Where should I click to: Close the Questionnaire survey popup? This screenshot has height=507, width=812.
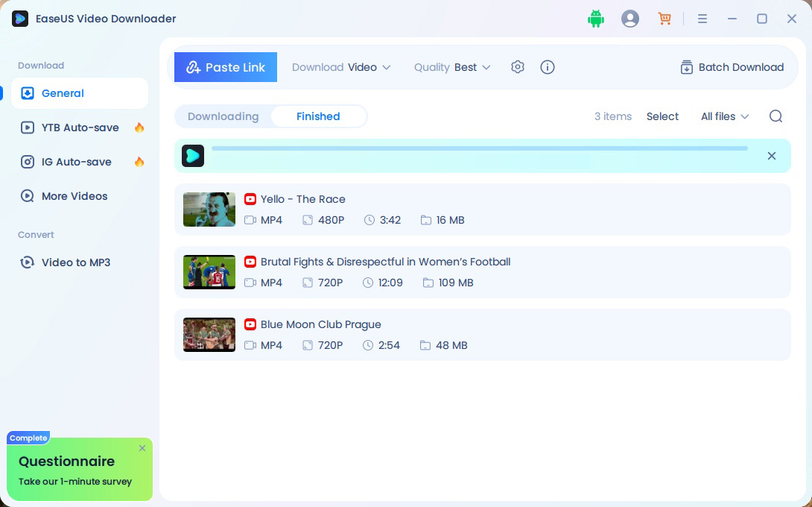click(x=142, y=448)
